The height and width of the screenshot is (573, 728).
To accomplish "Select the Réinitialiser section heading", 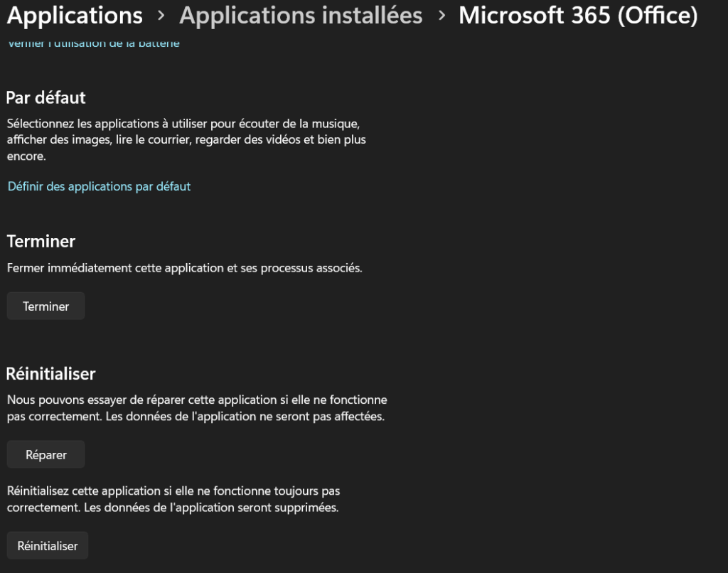I will [x=50, y=374].
